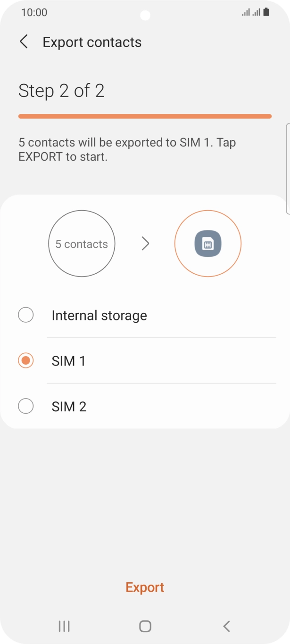This screenshot has width=290, height=644.
Task: Choose the SIM 2 radio button
Action: point(25,406)
